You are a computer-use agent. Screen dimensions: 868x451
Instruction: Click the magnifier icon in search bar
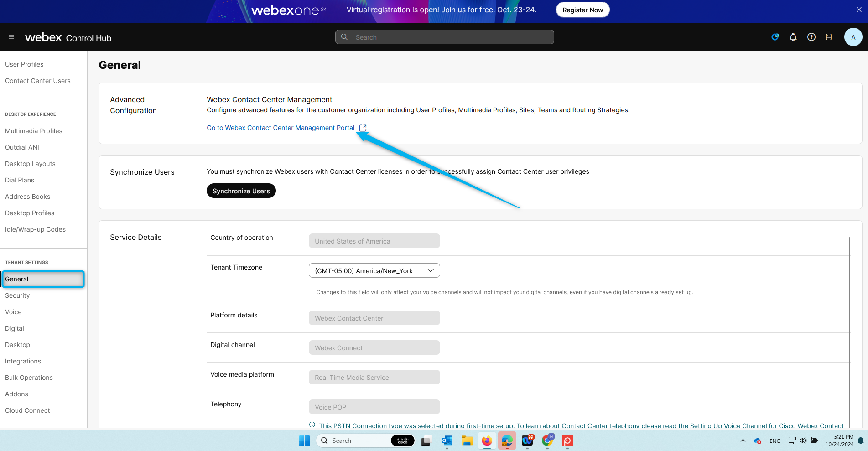tap(344, 37)
